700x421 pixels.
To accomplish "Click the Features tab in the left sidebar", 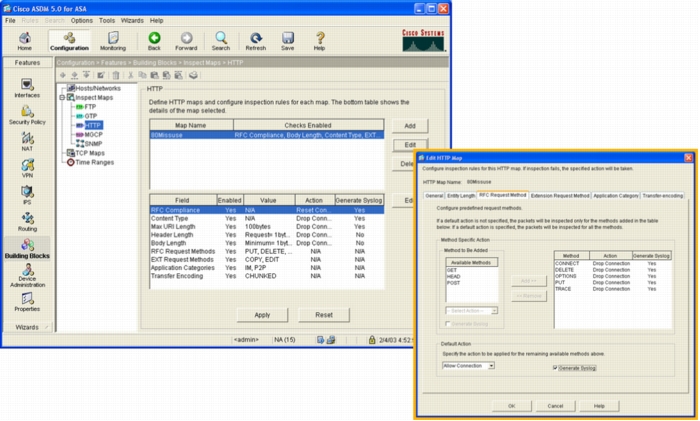I will [x=27, y=63].
